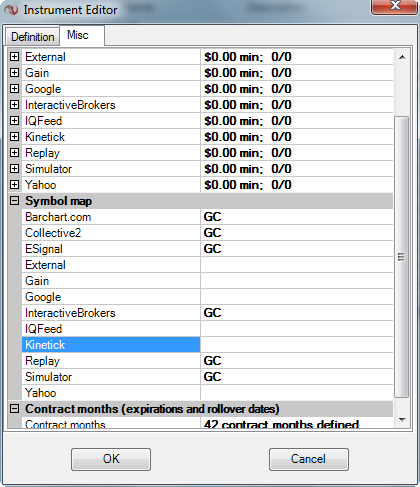Click the scrollbar up arrow
The height and width of the screenshot is (487, 420).
click(x=402, y=57)
